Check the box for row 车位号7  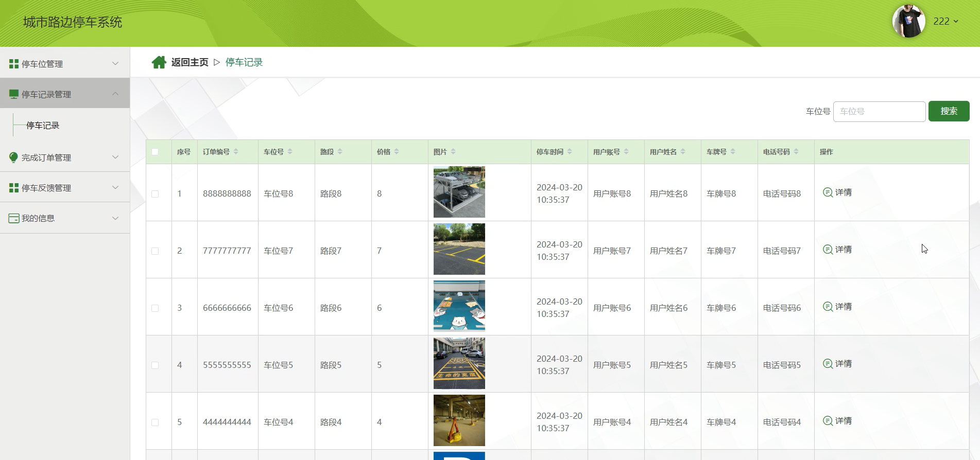[x=155, y=251]
